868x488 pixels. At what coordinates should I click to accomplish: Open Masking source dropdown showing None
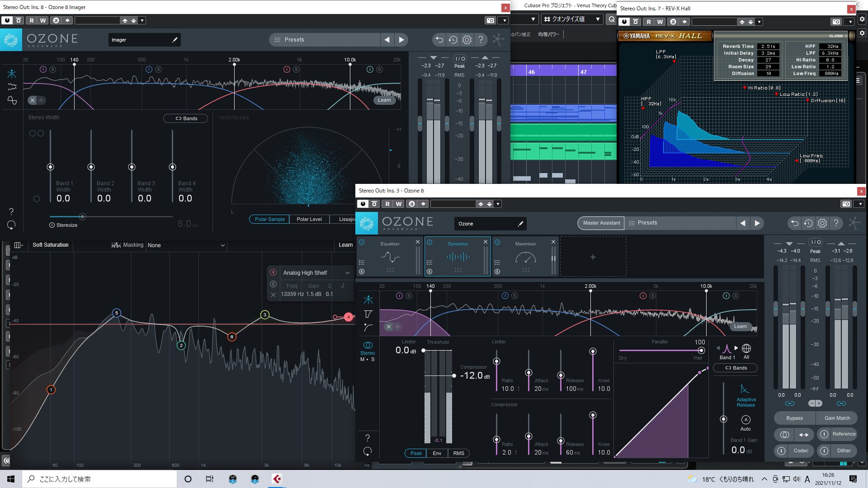point(186,245)
